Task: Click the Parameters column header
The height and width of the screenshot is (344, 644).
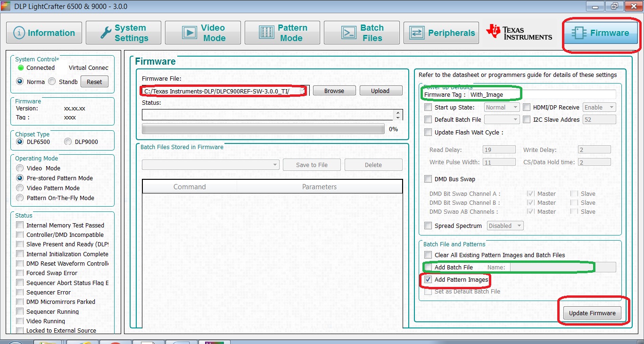Action: [x=320, y=187]
